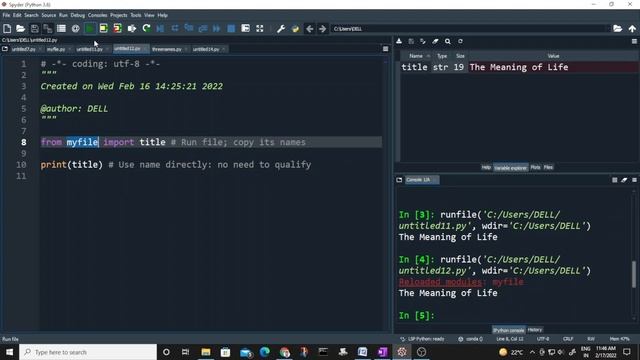Save the current file via toolbar
This screenshot has width=640, height=360.
34,29
